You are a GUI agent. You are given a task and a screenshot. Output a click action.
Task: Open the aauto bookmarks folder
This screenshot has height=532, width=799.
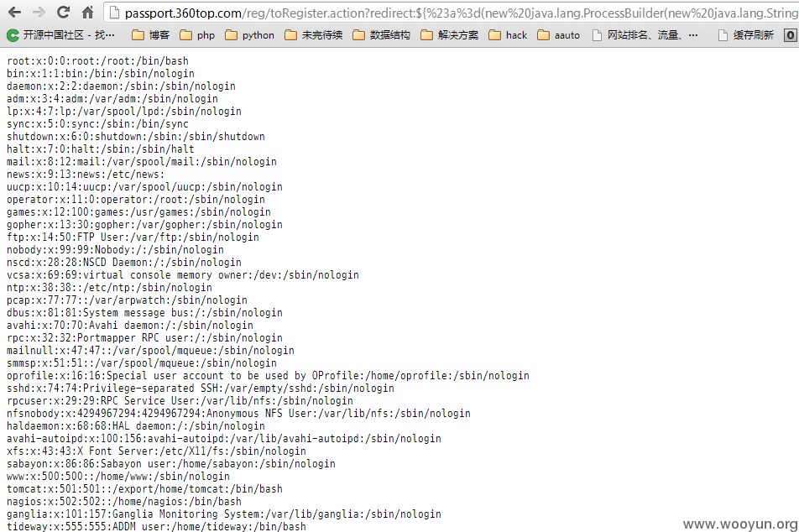pos(559,35)
